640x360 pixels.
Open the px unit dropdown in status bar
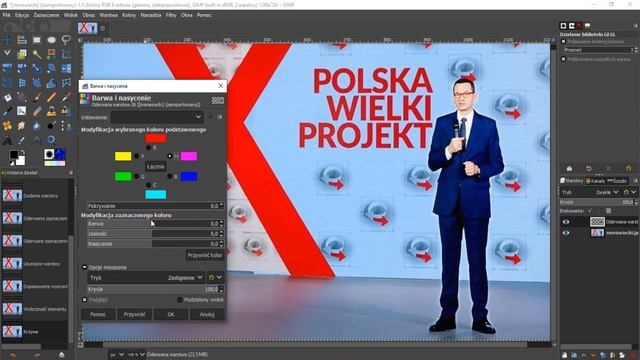click(x=117, y=355)
